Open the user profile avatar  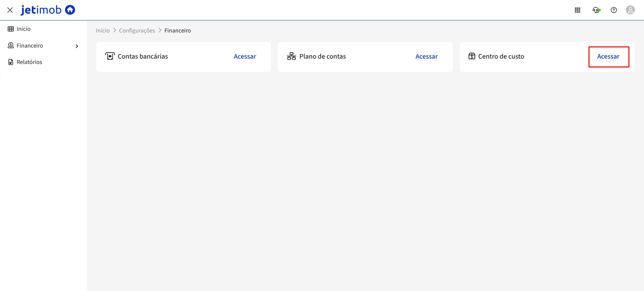click(x=630, y=10)
